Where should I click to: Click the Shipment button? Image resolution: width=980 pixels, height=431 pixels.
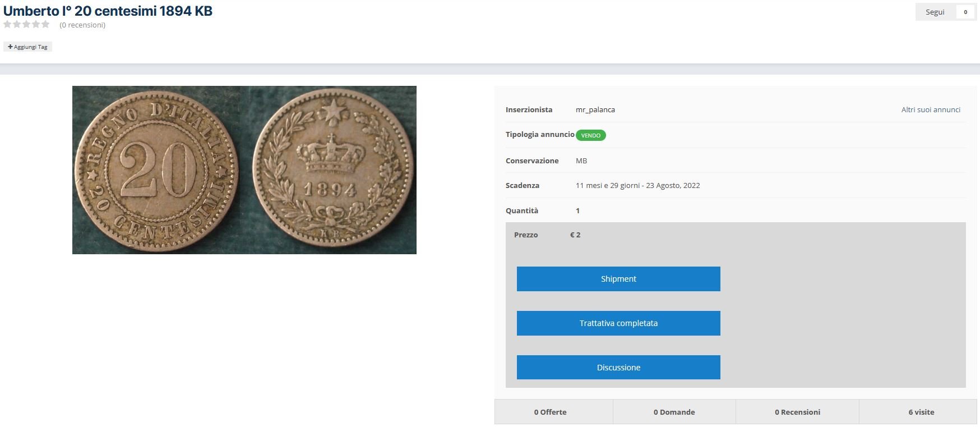point(618,279)
